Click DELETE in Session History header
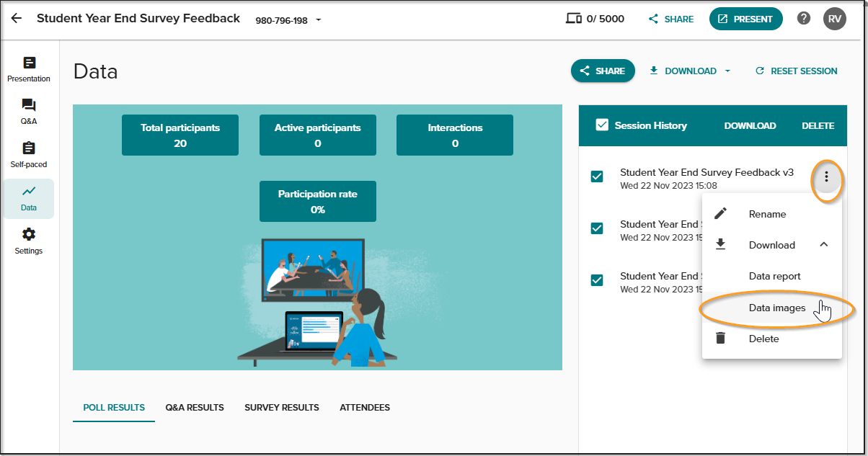The width and height of the screenshot is (868, 456). (818, 125)
